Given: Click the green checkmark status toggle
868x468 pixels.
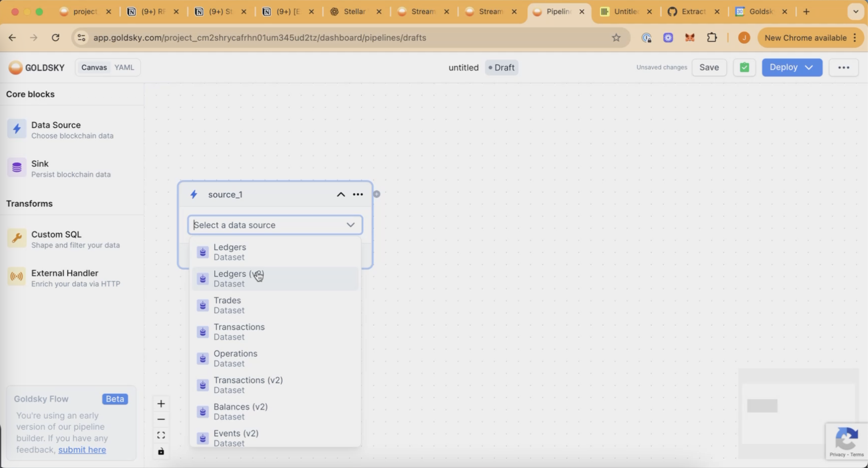Looking at the screenshot, I should (x=744, y=67).
